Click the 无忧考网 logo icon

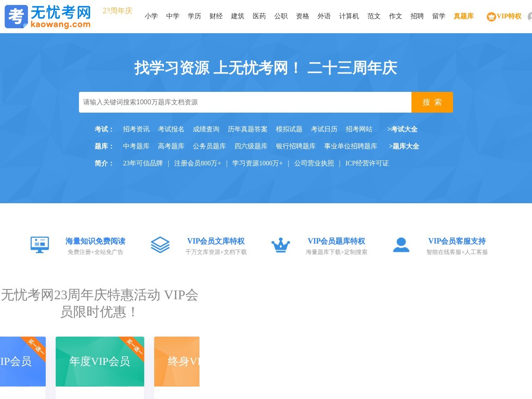(16, 17)
